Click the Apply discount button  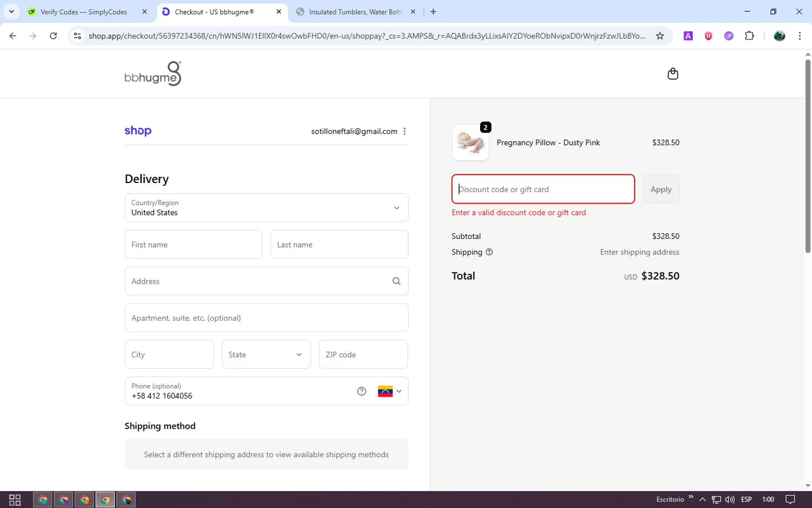coord(661,189)
